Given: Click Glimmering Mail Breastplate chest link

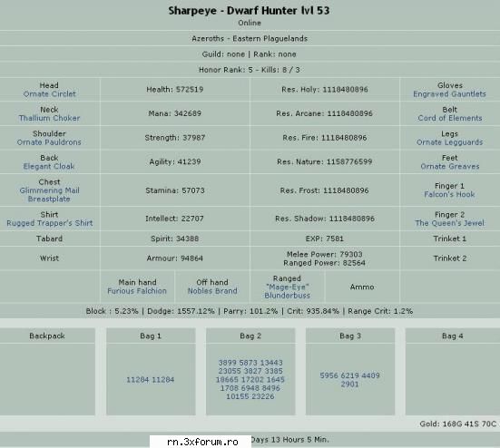Looking at the screenshot, I should pyautogui.click(x=49, y=195).
